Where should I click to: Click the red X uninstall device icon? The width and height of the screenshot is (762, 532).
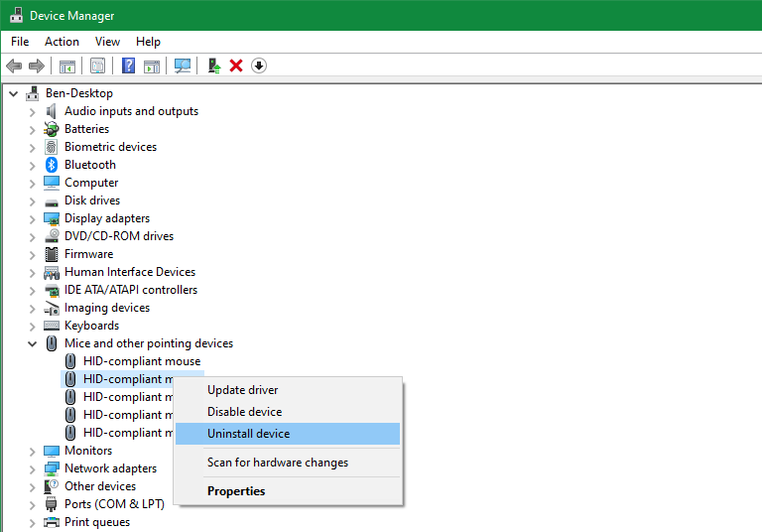coord(236,66)
